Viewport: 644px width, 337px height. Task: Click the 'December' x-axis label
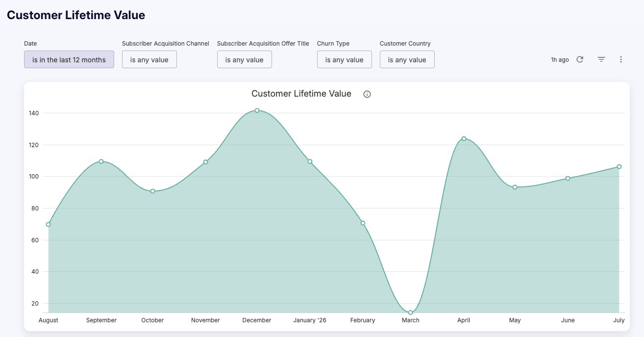click(257, 320)
